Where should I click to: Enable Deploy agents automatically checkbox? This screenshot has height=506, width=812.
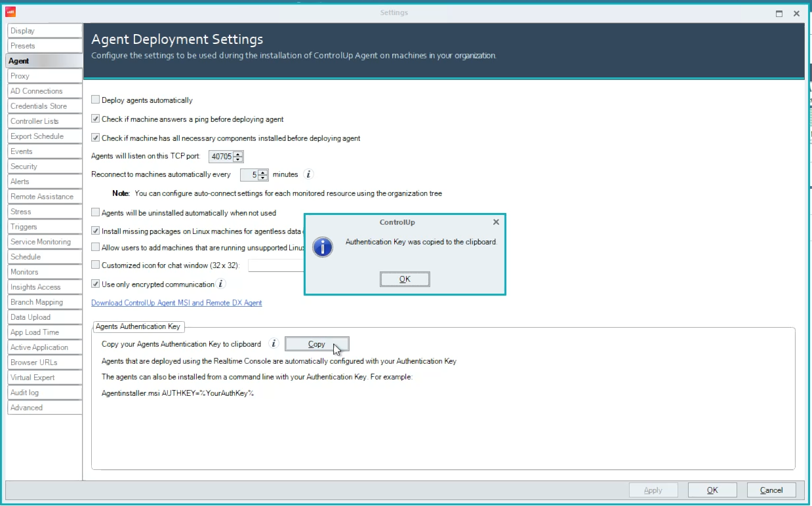pos(96,100)
